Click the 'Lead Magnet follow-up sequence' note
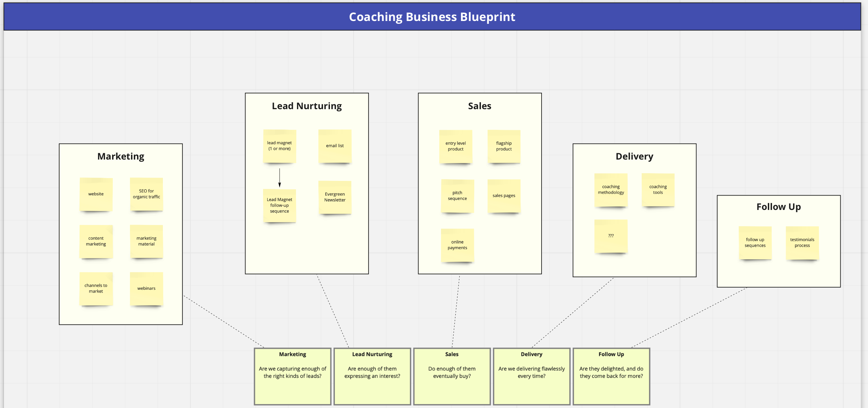 (x=280, y=205)
